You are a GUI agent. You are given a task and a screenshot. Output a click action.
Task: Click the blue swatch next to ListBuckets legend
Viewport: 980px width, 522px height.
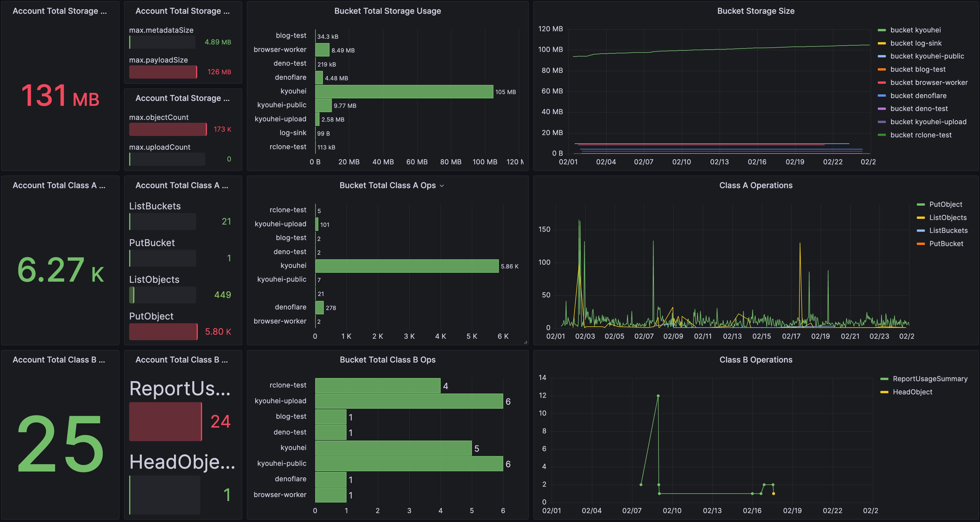tap(921, 231)
